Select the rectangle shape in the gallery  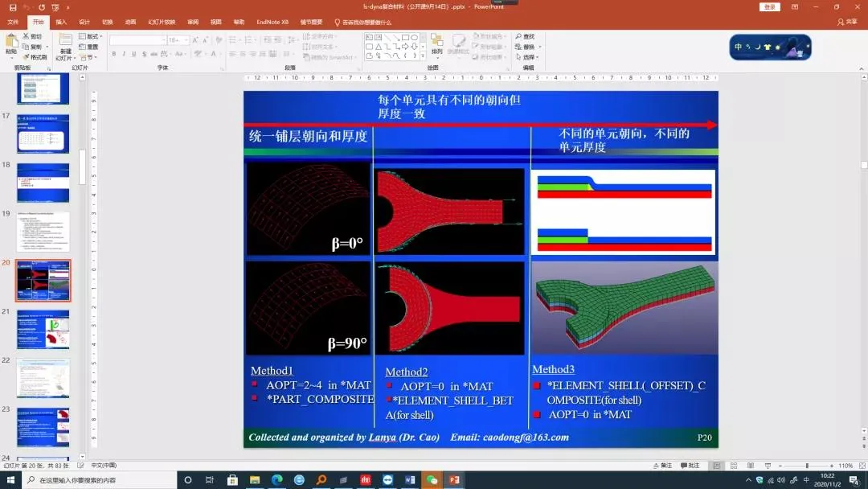click(405, 38)
